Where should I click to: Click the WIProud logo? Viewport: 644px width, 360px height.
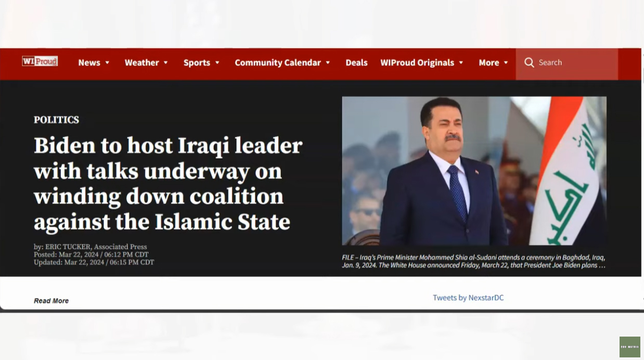point(40,61)
